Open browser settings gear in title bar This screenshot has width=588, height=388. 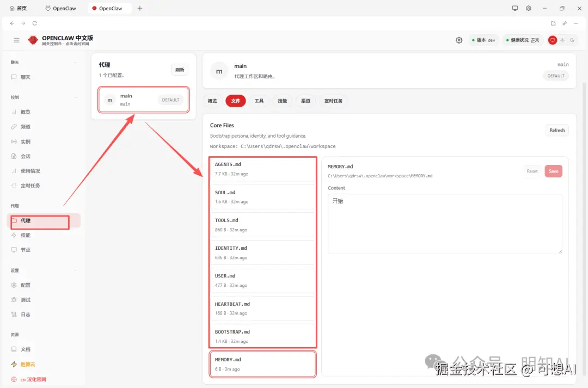pyautogui.click(x=528, y=8)
